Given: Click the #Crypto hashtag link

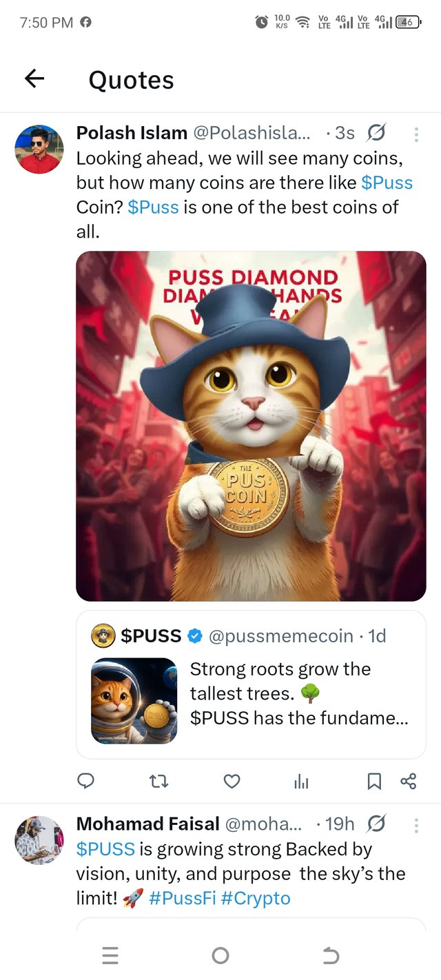Looking at the screenshot, I should (x=256, y=898).
